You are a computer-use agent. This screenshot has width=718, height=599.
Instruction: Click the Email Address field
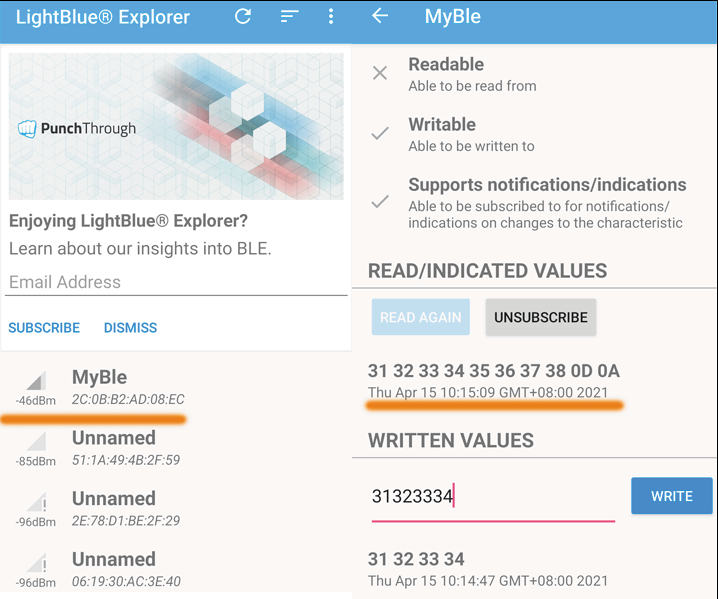tap(176, 282)
